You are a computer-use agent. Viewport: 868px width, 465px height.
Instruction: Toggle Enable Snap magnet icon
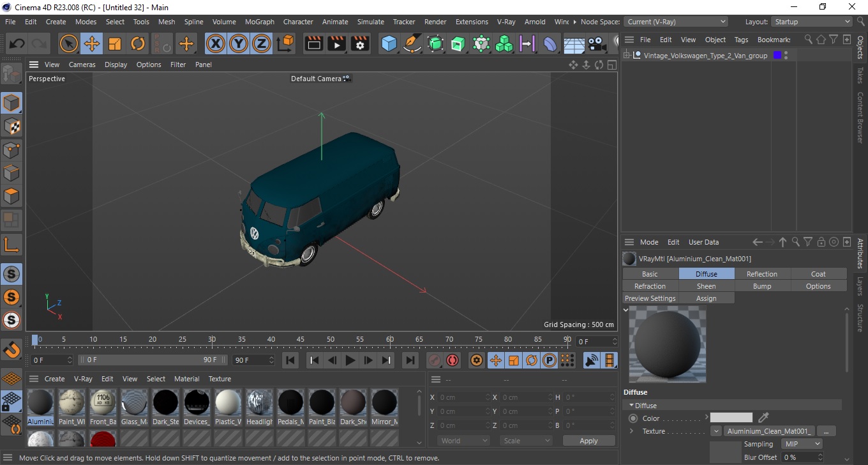tap(11, 350)
